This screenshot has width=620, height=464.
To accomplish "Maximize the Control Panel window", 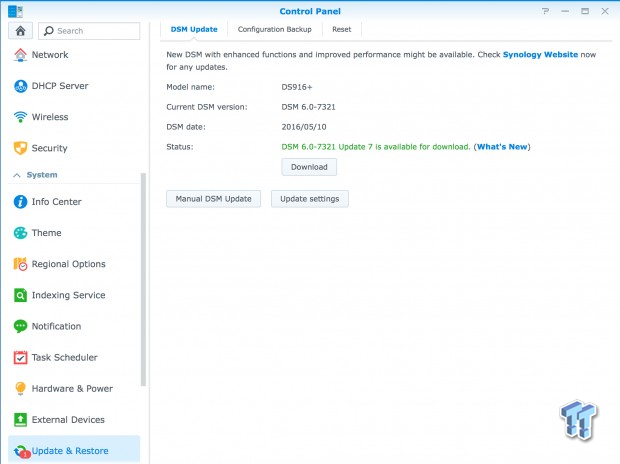I will 585,11.
